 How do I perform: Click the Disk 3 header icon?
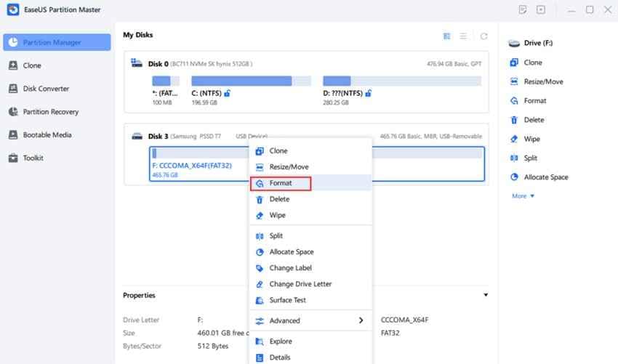(137, 137)
